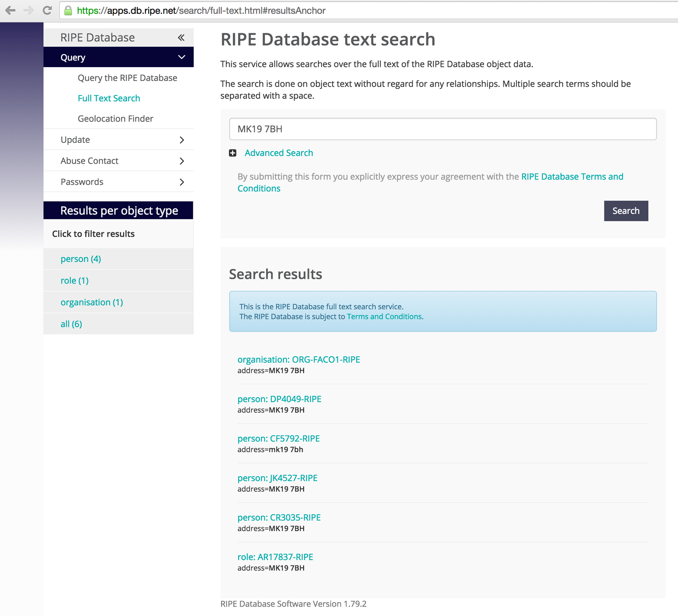
Task: Collapse the Query section chevron
Action: (x=182, y=57)
